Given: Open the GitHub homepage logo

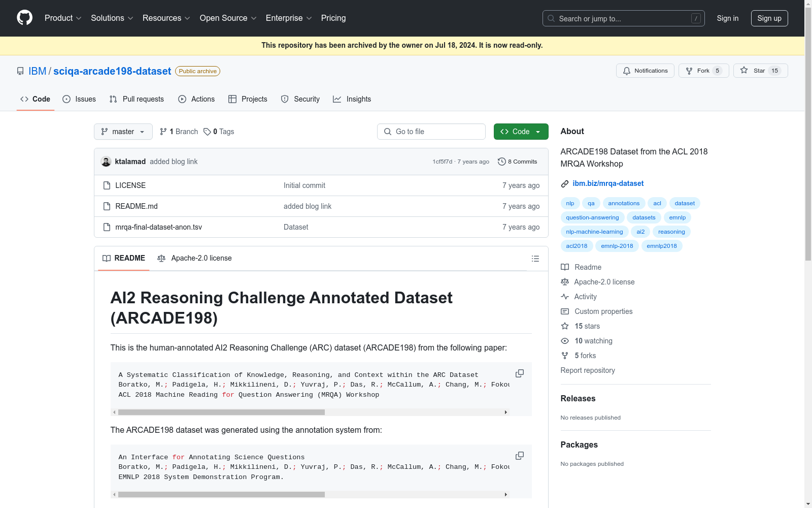Looking at the screenshot, I should (x=24, y=18).
